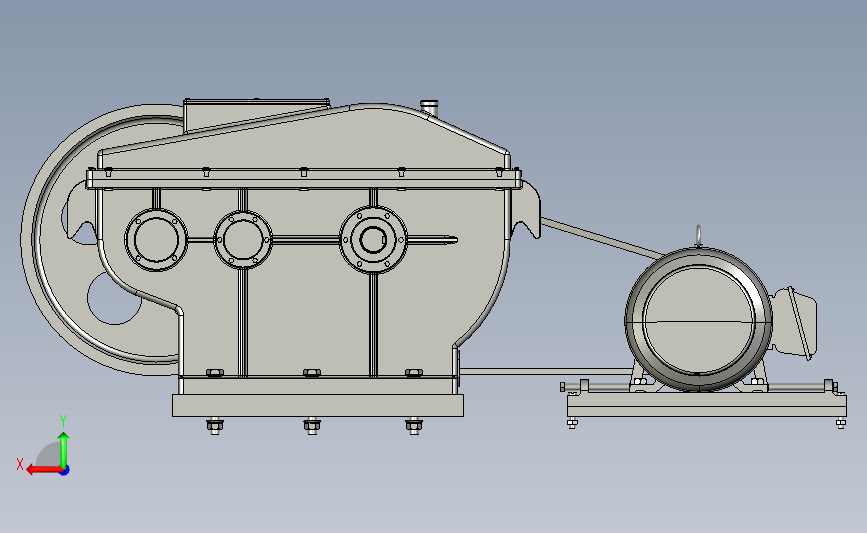Select the electric motor's round end cover
Screen dimensions: 867x533
coord(698,320)
